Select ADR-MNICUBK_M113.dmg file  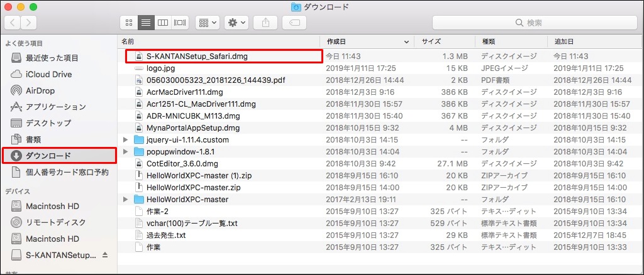[x=193, y=116]
